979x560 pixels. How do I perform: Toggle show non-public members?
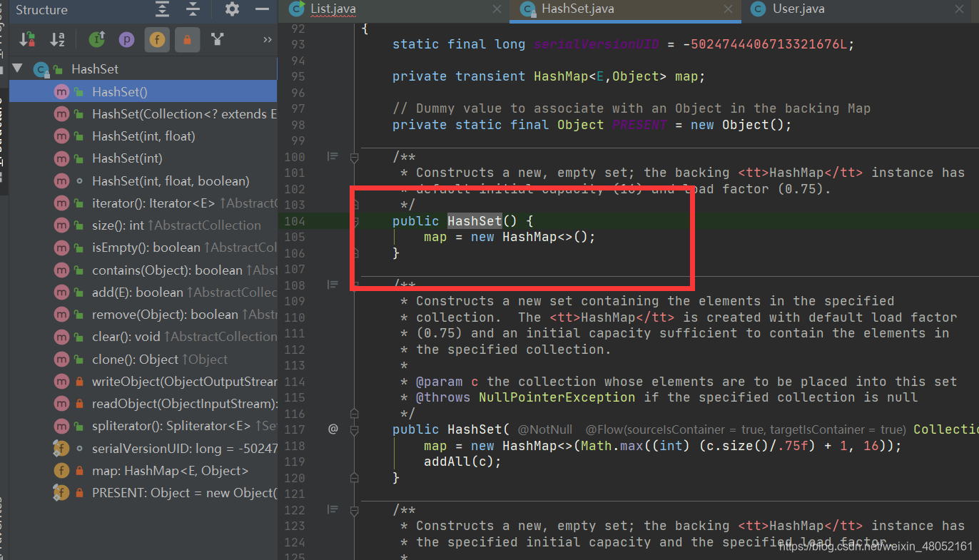click(x=187, y=40)
